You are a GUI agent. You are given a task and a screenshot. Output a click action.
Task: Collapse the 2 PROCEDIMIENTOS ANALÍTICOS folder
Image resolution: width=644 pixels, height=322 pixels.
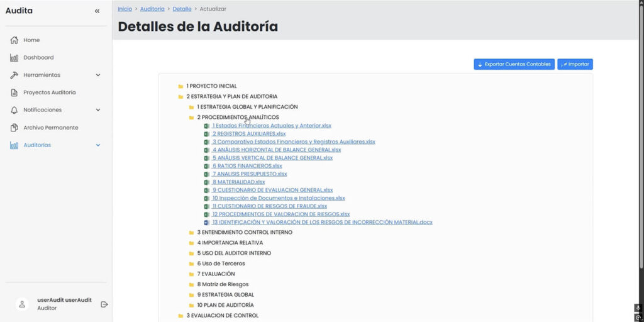click(192, 118)
